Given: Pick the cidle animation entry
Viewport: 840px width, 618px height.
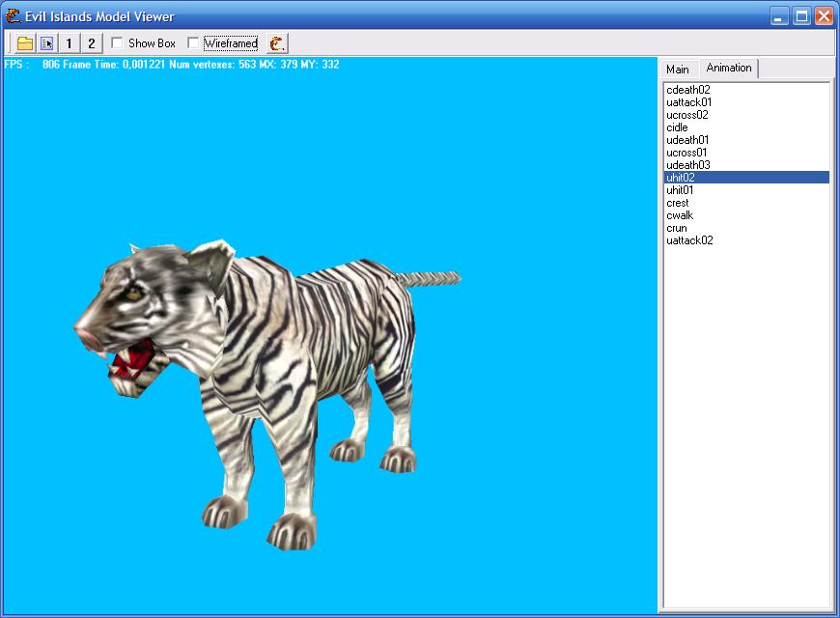Looking at the screenshot, I should point(678,127).
